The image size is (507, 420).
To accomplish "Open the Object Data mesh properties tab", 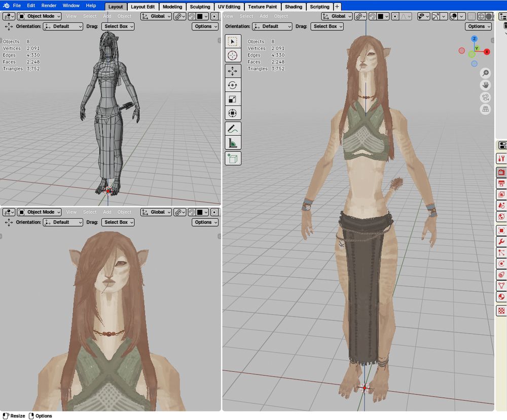I will click(501, 286).
